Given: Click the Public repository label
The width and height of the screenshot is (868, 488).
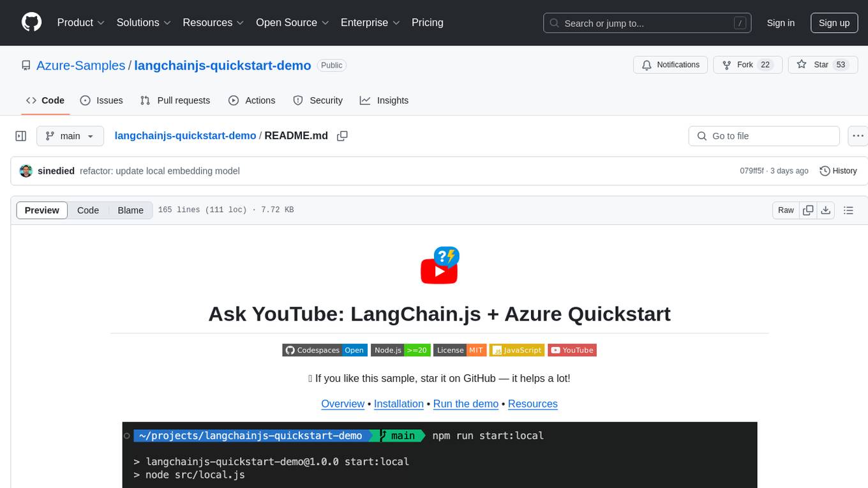Looking at the screenshot, I should point(332,65).
